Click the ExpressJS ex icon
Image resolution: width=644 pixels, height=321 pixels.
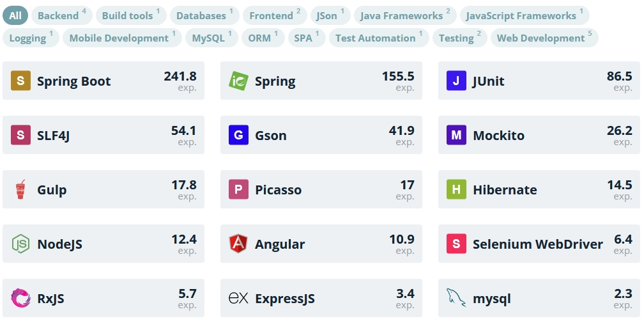(239, 299)
